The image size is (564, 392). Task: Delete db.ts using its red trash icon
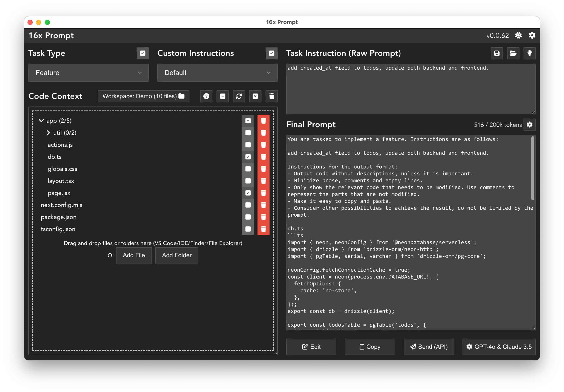click(263, 157)
